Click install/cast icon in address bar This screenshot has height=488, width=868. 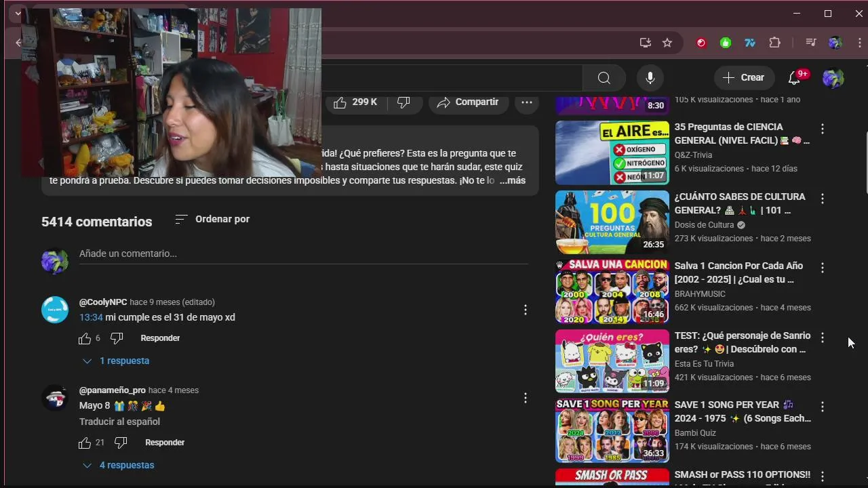click(x=645, y=43)
